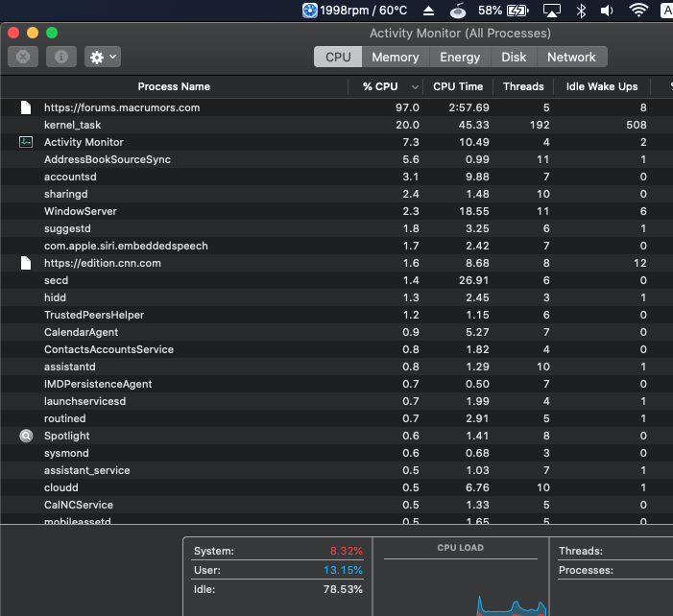Viewport: 673px width, 616px height.
Task: Sort by the Threads column header
Action: tap(523, 86)
